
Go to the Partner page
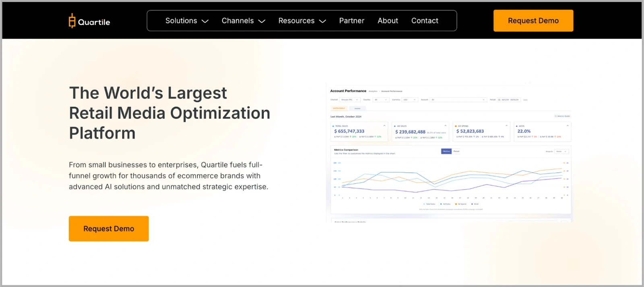tap(352, 21)
